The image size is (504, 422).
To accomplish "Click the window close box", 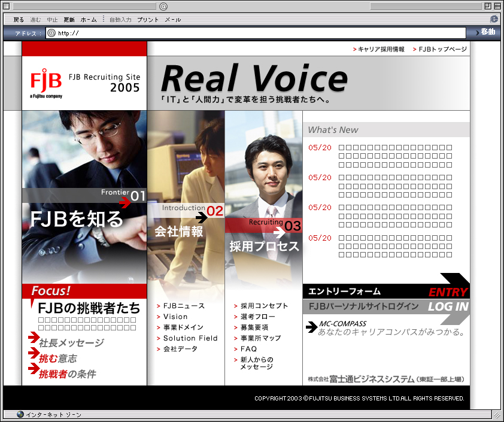I will (x=6, y=6).
